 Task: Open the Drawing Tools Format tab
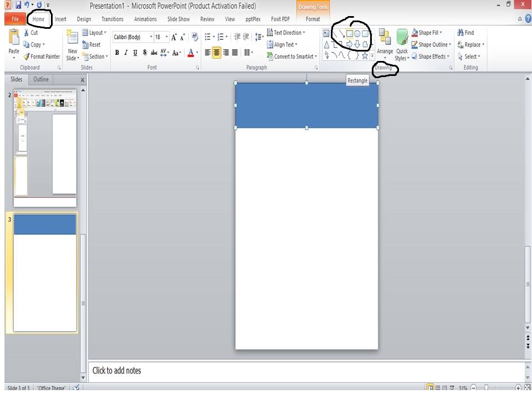pos(313,18)
